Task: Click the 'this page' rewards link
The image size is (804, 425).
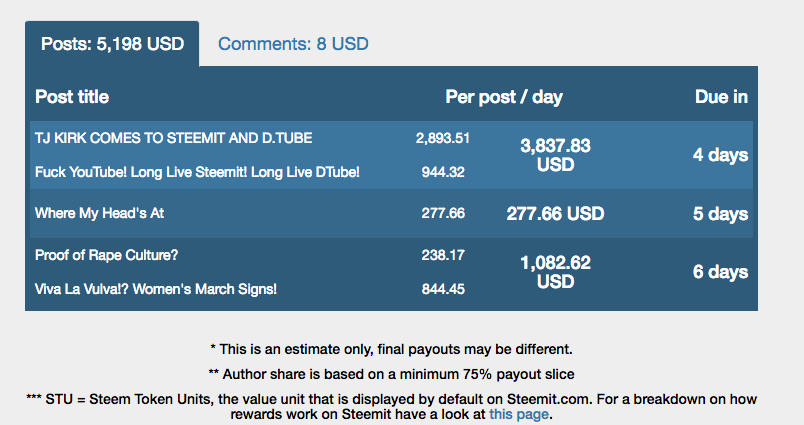Action: pyautogui.click(x=519, y=414)
